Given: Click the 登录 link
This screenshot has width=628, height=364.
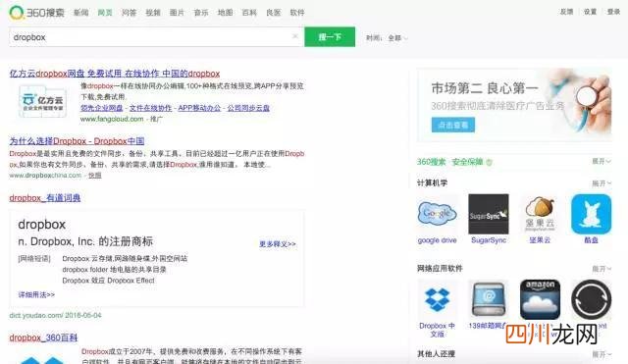Looking at the screenshot, I should pyautogui.click(x=613, y=12).
